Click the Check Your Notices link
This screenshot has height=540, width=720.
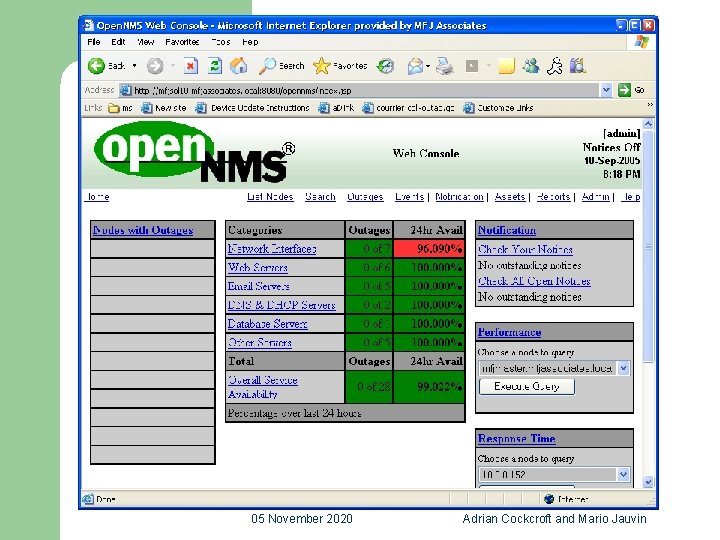pyautogui.click(x=525, y=249)
